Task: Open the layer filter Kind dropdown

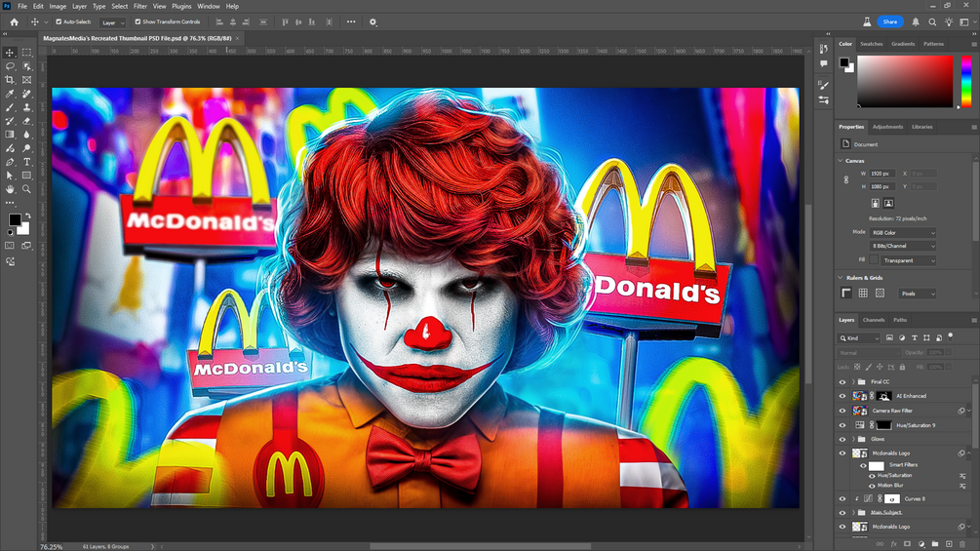Action: point(859,338)
